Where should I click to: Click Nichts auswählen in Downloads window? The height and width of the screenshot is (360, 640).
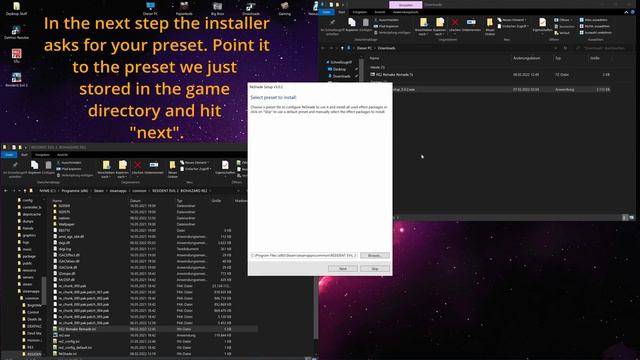click(596, 26)
